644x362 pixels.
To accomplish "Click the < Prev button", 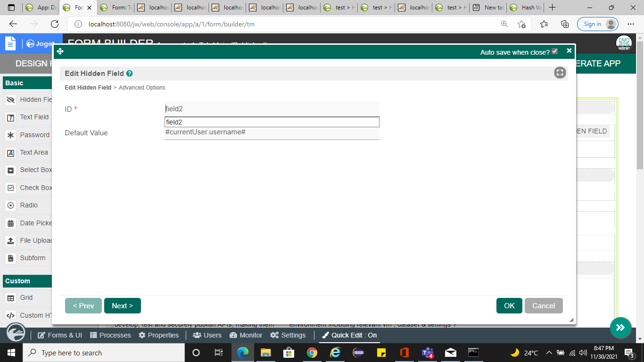I will point(83,306).
